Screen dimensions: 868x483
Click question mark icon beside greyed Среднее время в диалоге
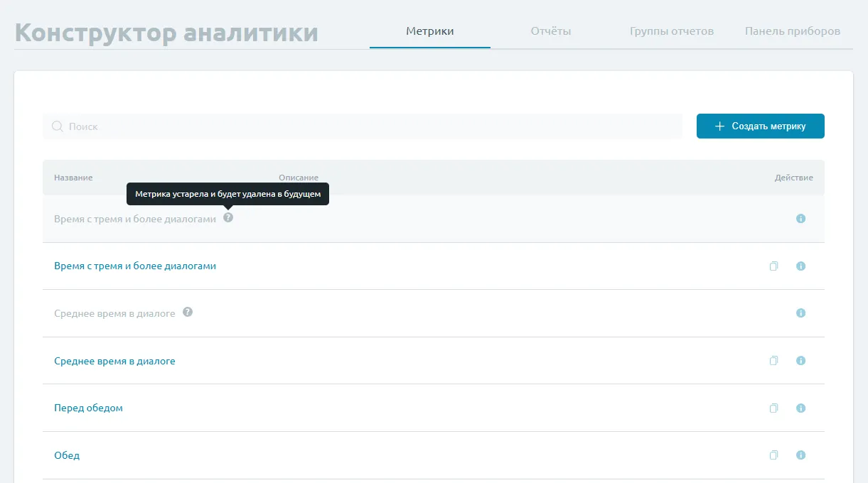[x=188, y=312]
